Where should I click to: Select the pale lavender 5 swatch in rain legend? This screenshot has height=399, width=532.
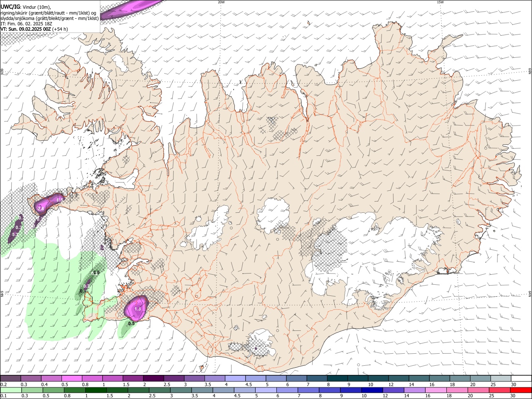[x=266, y=390]
